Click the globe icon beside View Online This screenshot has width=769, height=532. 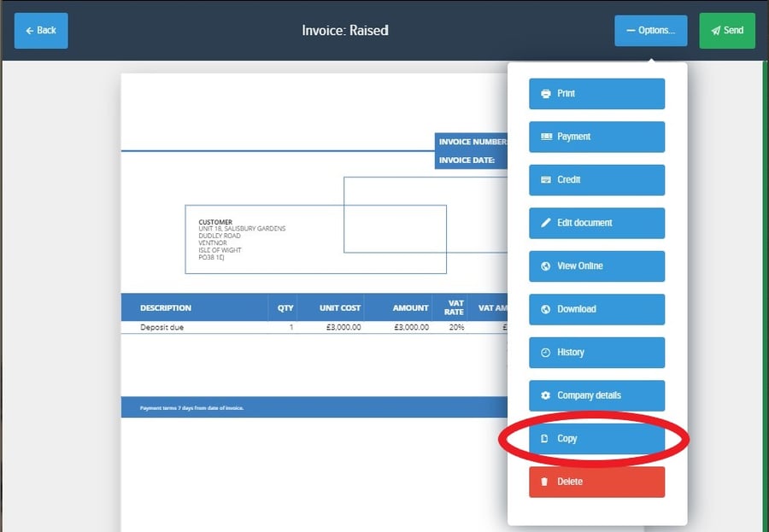pyautogui.click(x=546, y=266)
